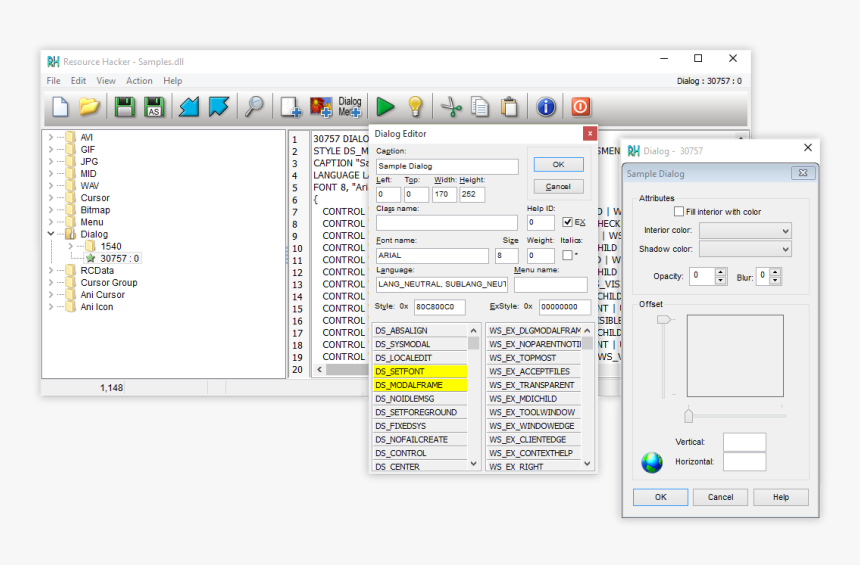The width and height of the screenshot is (860, 565).
Task: Open the View menu
Action: tap(106, 81)
